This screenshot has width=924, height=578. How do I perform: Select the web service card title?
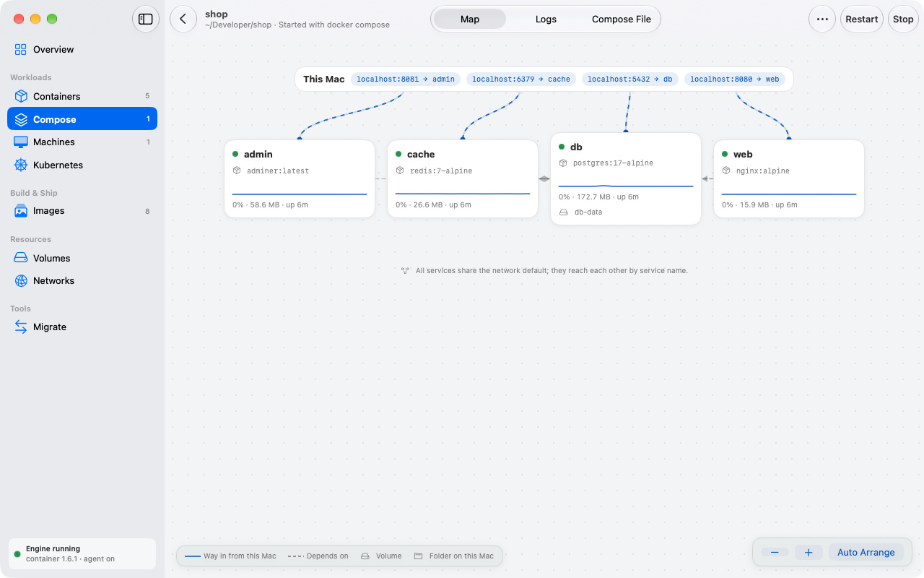point(743,155)
